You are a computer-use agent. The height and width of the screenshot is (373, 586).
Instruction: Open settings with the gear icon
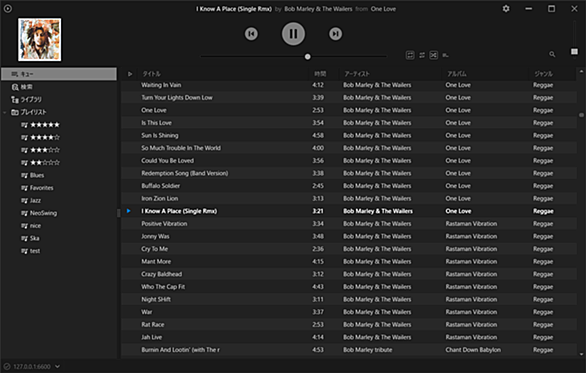pyautogui.click(x=506, y=9)
